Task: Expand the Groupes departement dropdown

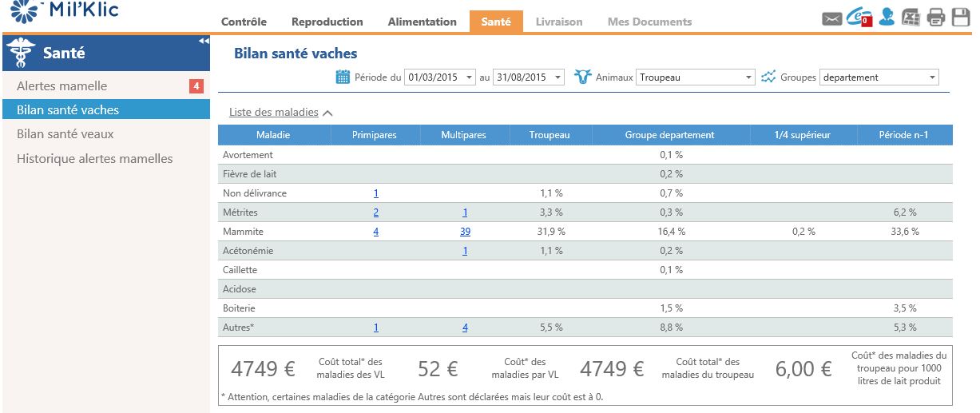Action: (x=879, y=77)
